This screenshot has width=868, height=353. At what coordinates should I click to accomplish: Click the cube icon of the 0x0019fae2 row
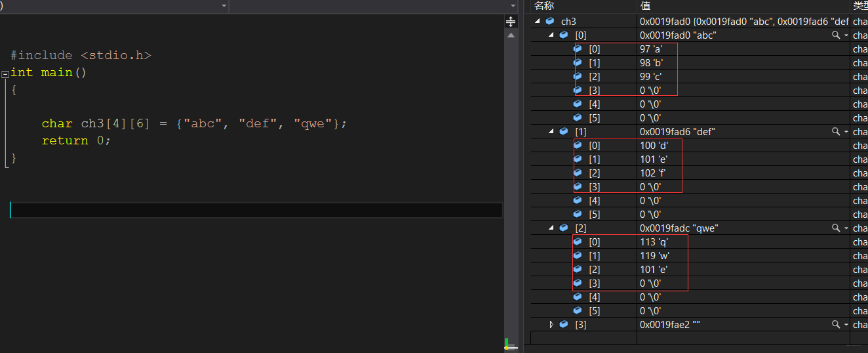563,324
